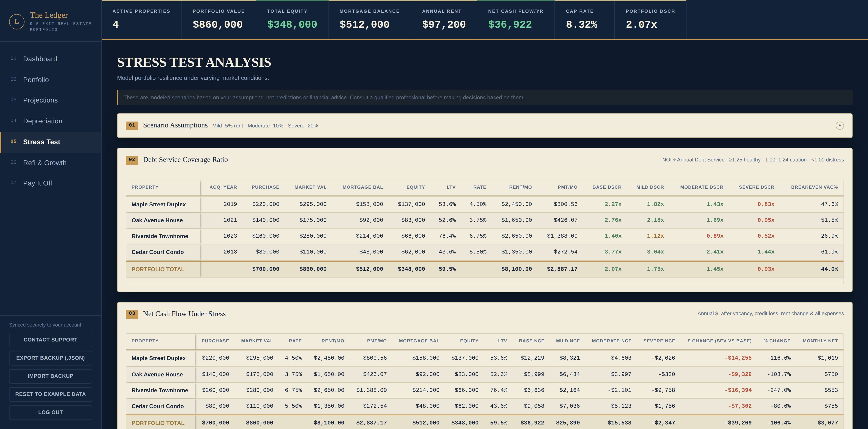Click Maple Street severe DSCR 0.83x
The width and height of the screenshot is (868, 429).
coord(765,204)
